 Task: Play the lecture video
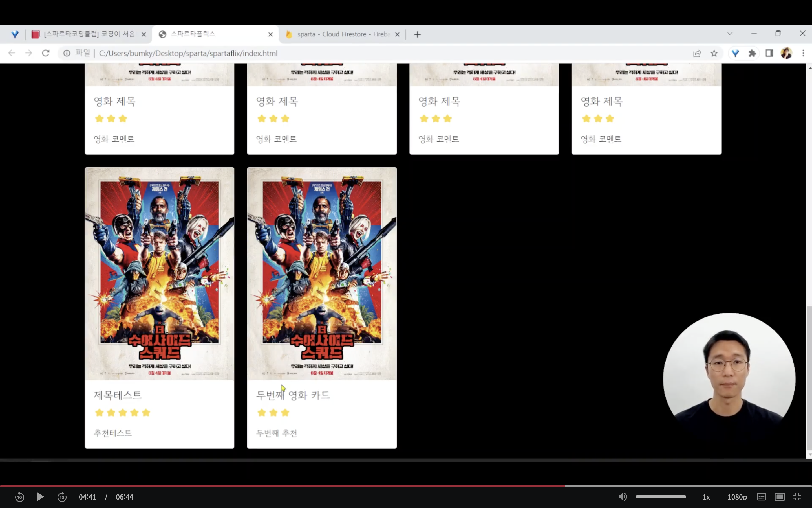click(x=40, y=497)
